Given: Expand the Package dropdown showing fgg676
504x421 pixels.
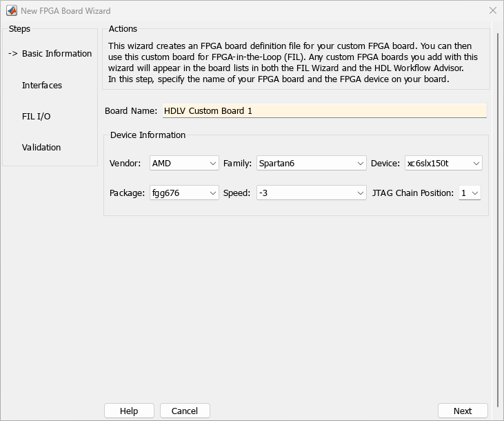Looking at the screenshot, I should pyautogui.click(x=184, y=193).
